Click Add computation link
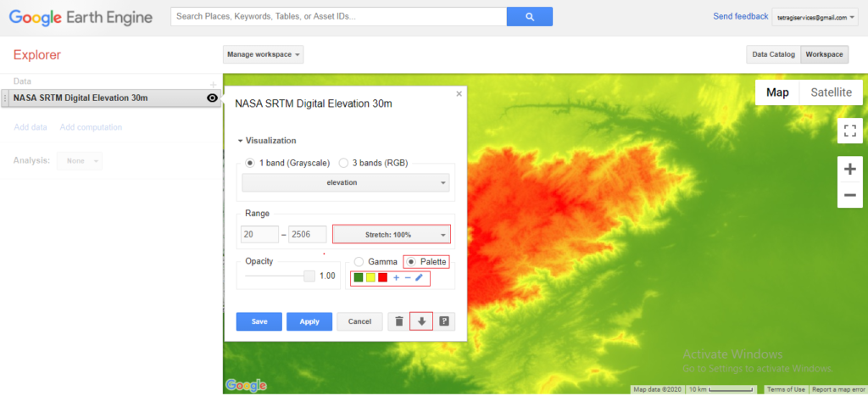This screenshot has height=396, width=868. [x=91, y=127]
